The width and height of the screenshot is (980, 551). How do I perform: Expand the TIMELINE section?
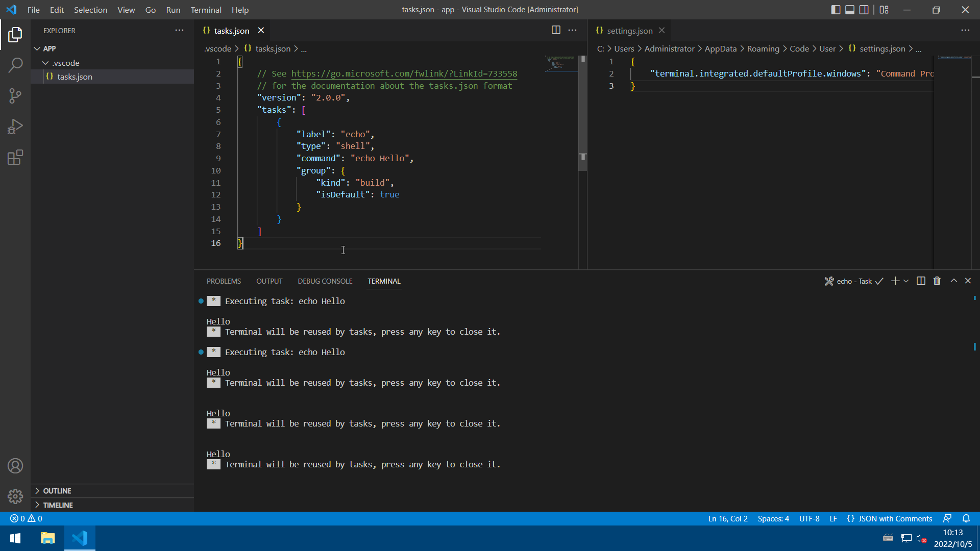point(112,505)
